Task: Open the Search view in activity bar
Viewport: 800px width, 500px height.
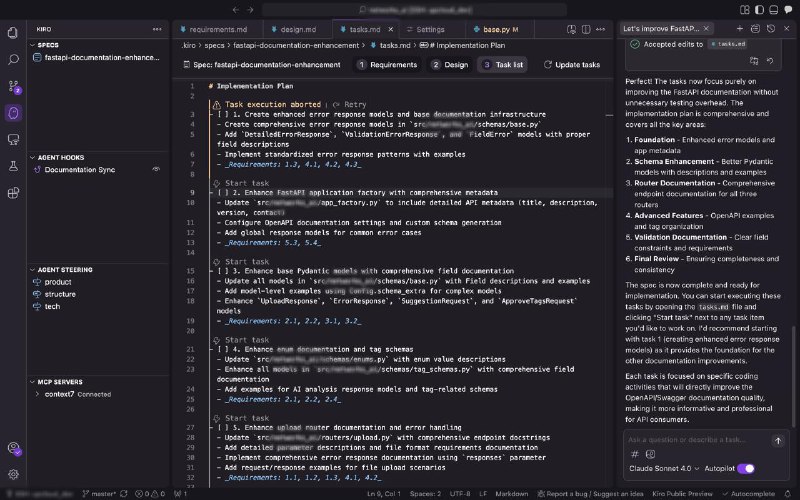Action: click(x=13, y=60)
